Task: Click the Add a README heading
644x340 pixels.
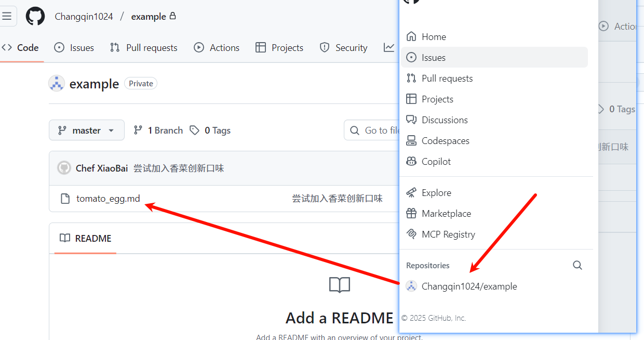Action: (340, 318)
